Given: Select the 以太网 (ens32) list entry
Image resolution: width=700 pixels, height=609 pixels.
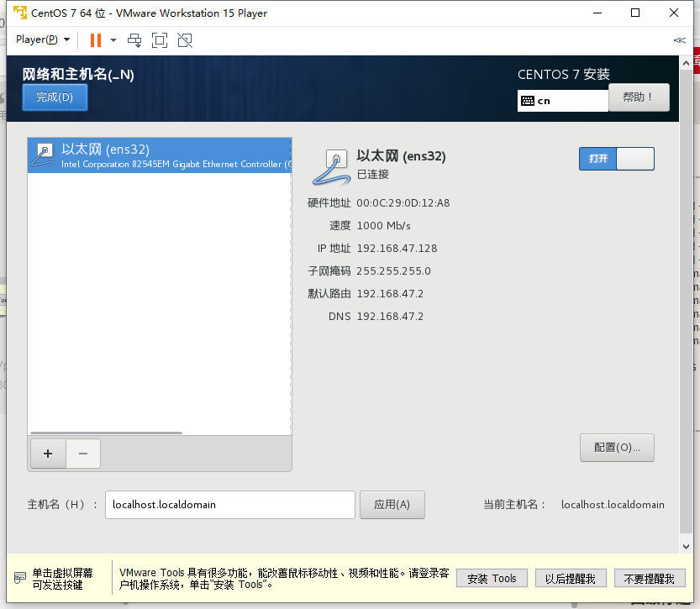Looking at the screenshot, I should (160, 156).
